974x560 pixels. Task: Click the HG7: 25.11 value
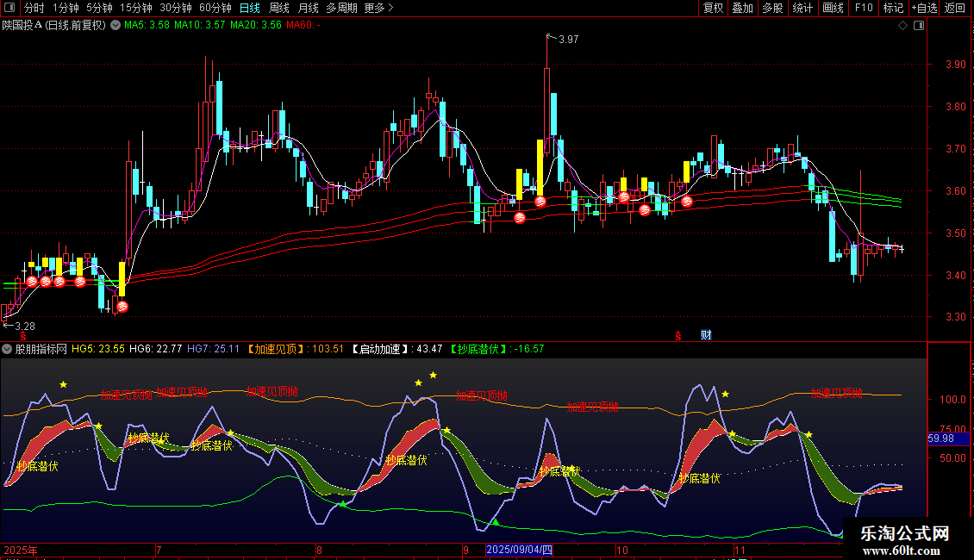tap(213, 349)
